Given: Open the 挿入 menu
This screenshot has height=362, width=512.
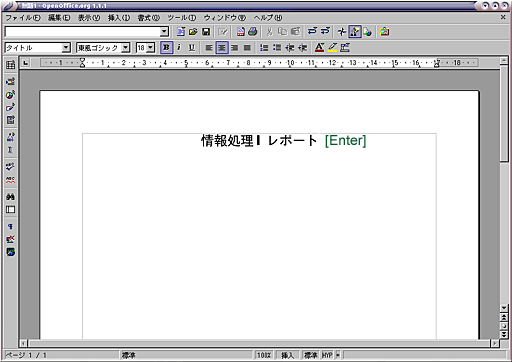Looking at the screenshot, I should 119,18.
